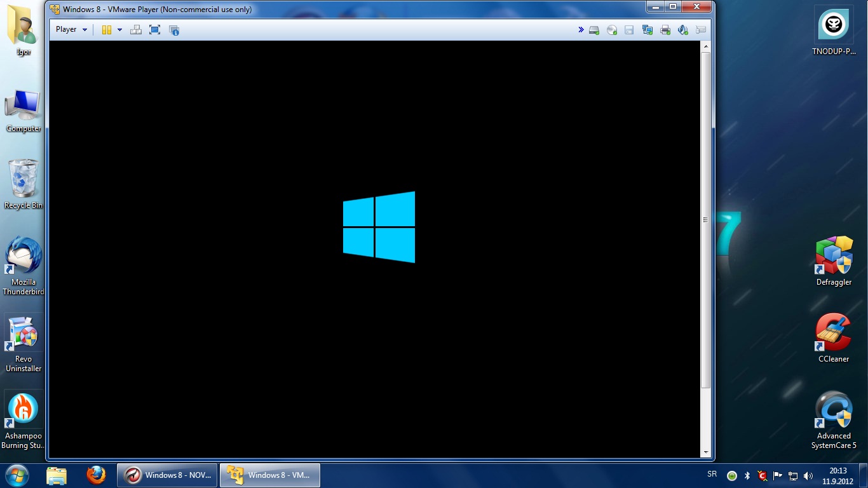Pause the virtual machine with the yellow pause icon
The width and height of the screenshot is (868, 488).
[107, 30]
